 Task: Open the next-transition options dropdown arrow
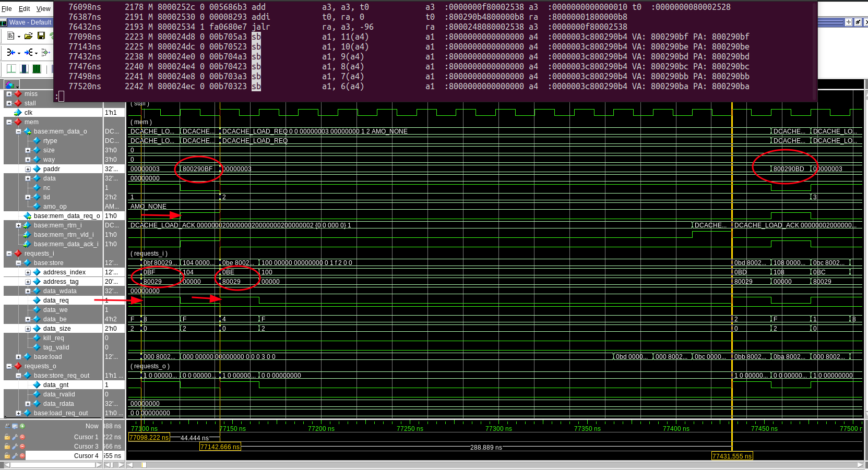click(x=36, y=53)
